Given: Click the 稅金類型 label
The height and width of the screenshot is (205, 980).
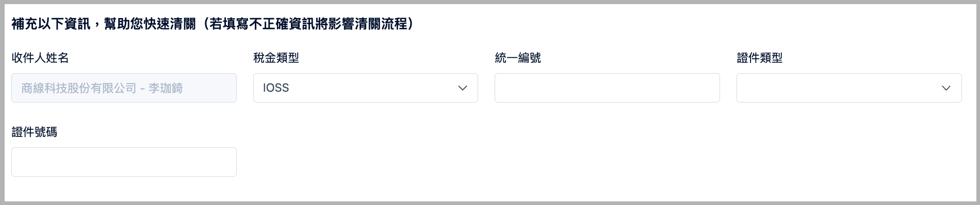Looking at the screenshot, I should 276,58.
